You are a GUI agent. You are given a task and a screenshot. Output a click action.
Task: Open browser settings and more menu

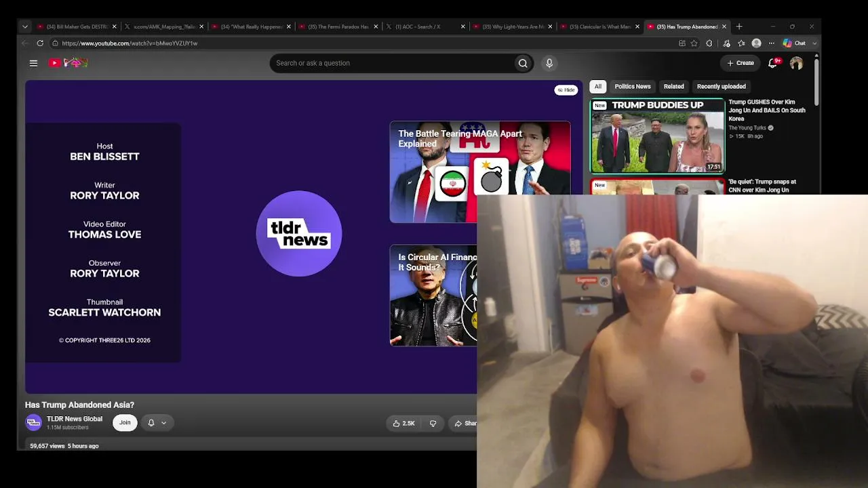coord(771,43)
